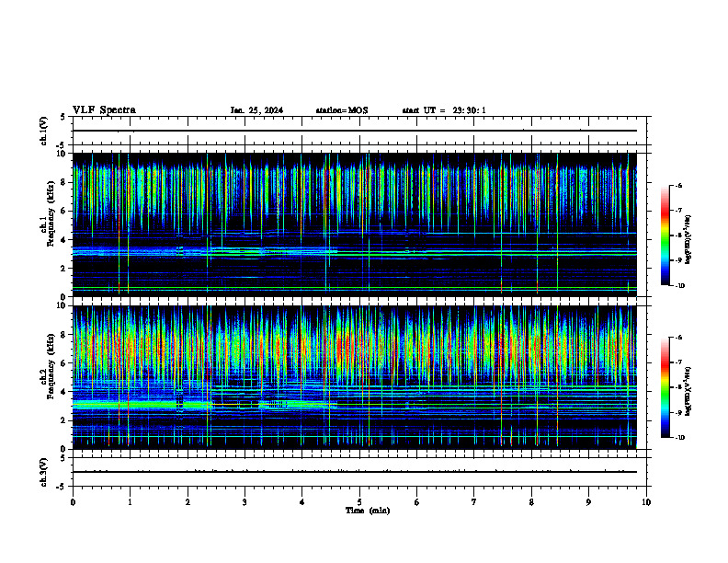The width and height of the screenshot is (728, 563).
Task: Click the "-10" tick on the ch.2 colorbar
Action: [x=680, y=437]
